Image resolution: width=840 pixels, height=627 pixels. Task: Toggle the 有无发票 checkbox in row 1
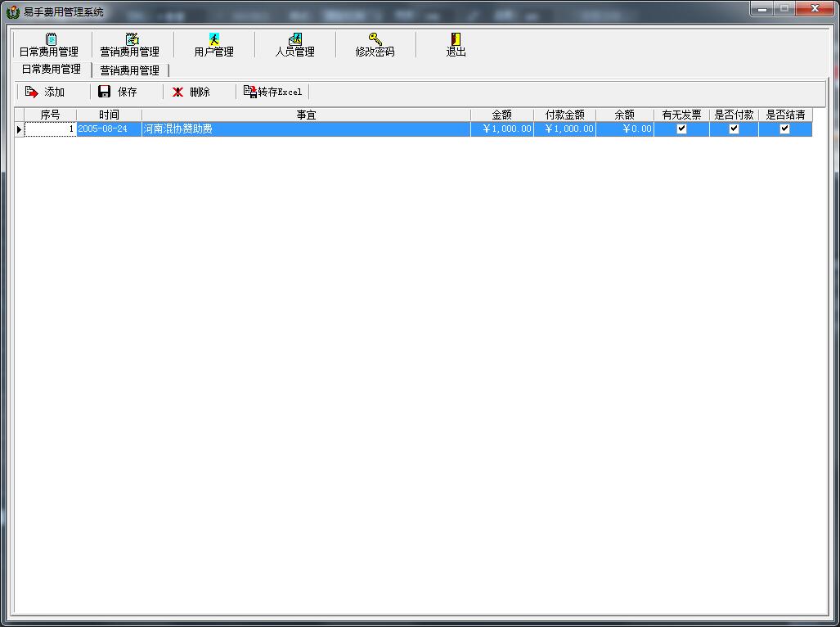click(x=681, y=129)
